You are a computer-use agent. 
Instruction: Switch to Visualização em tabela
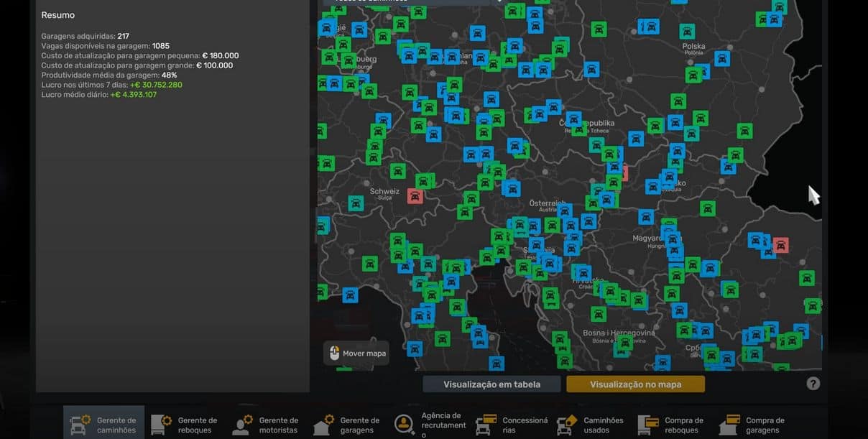pyautogui.click(x=491, y=384)
